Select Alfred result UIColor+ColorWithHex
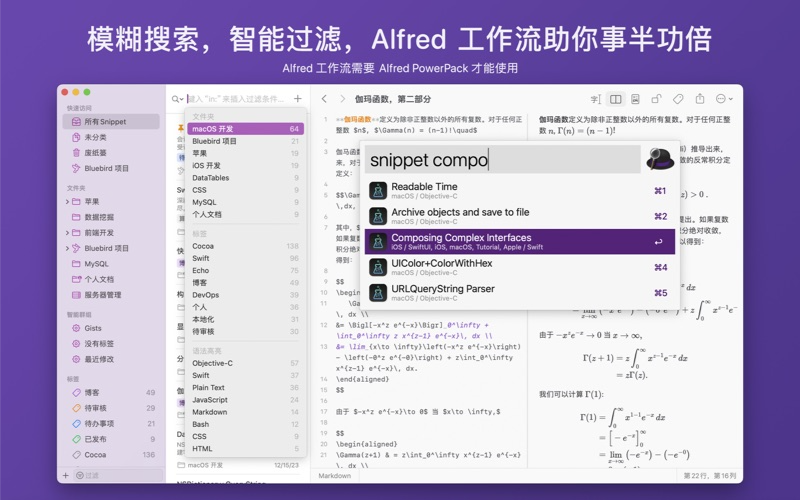 pos(519,267)
